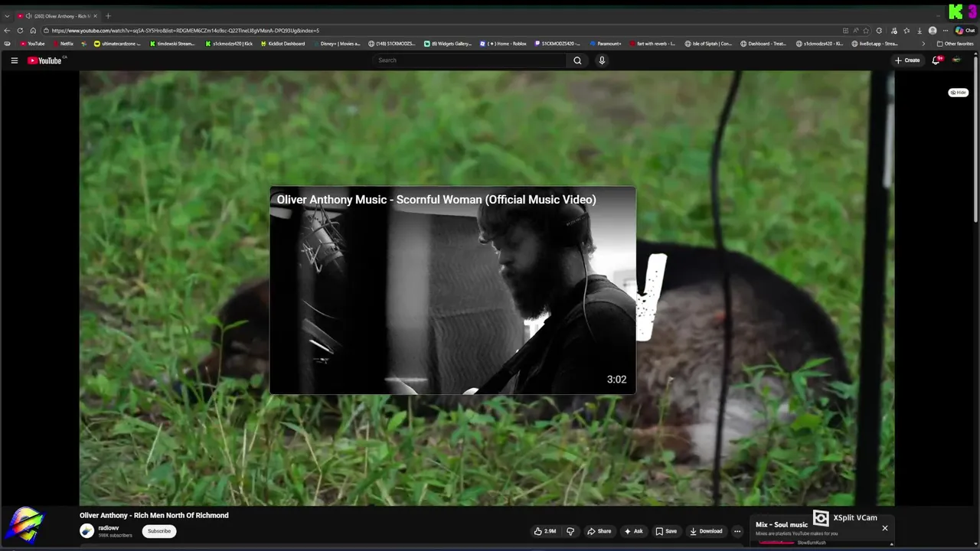
Task: Show more bookmarks overflow chevron
Action: click(923, 44)
